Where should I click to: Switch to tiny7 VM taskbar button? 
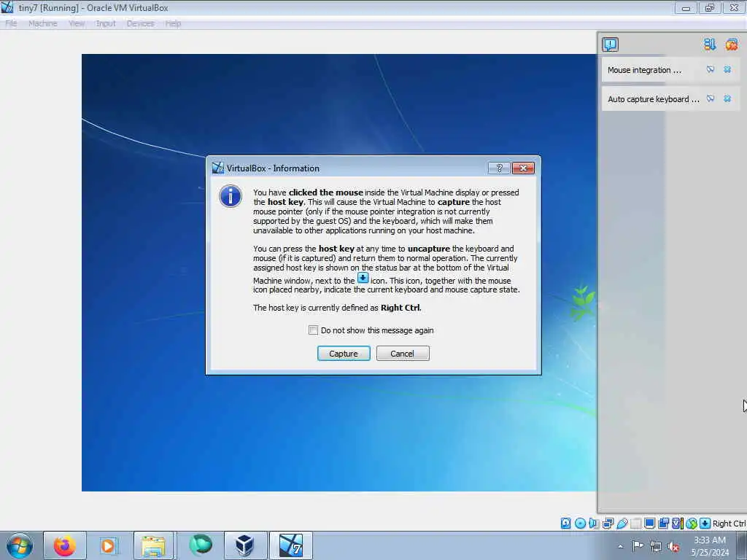pos(290,545)
